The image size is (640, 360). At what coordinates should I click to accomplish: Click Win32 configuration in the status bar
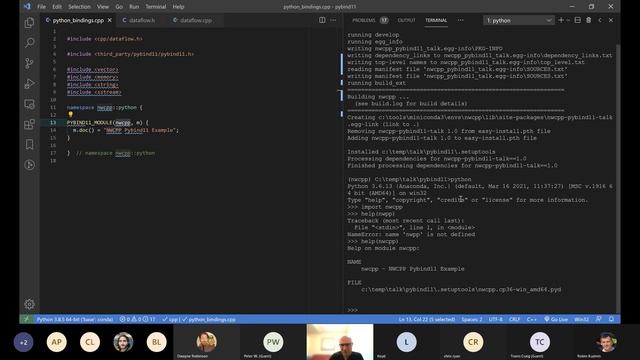pyautogui.click(x=581, y=319)
